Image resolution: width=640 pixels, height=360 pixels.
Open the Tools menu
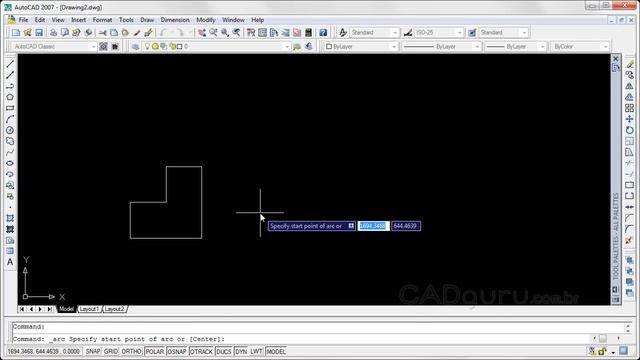click(x=126, y=20)
